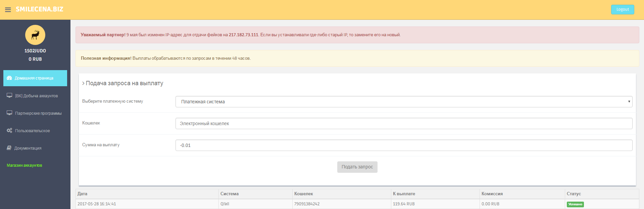Toggle the hamburger menu icon

click(x=8, y=10)
